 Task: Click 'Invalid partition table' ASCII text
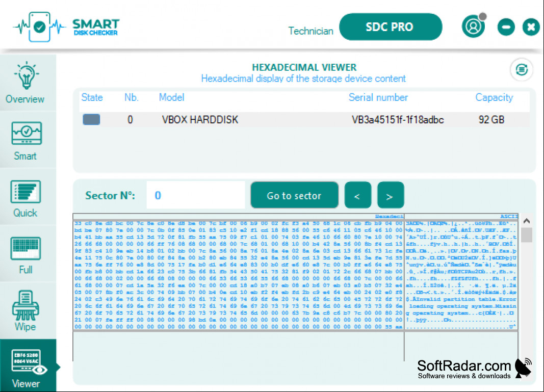click(453, 299)
